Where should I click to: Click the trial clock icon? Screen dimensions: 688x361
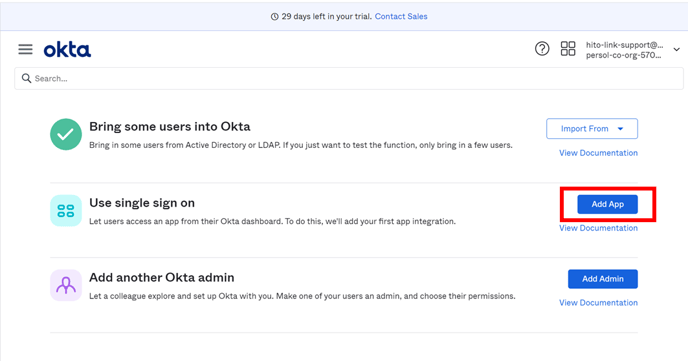pyautogui.click(x=274, y=17)
